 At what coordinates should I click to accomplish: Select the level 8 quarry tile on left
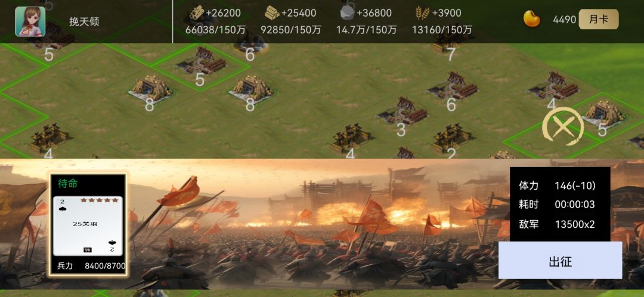click(150, 92)
